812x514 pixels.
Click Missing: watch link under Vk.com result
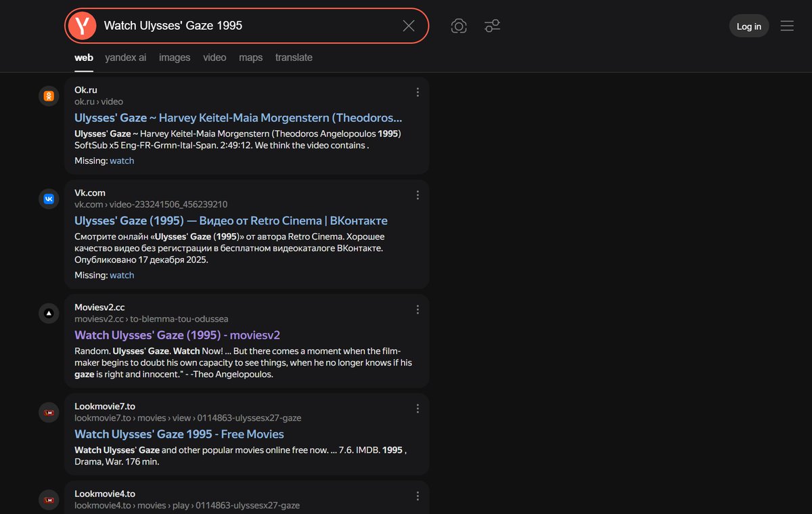click(x=122, y=276)
